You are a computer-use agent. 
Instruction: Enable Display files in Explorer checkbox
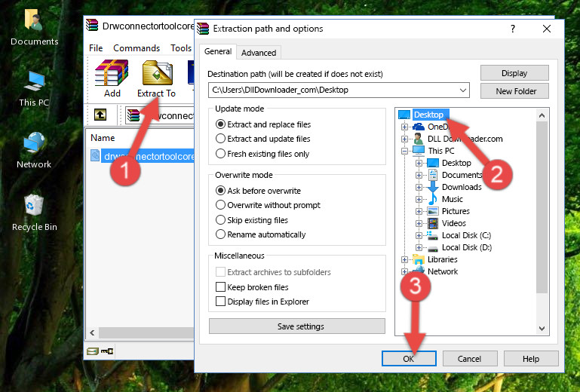220,302
